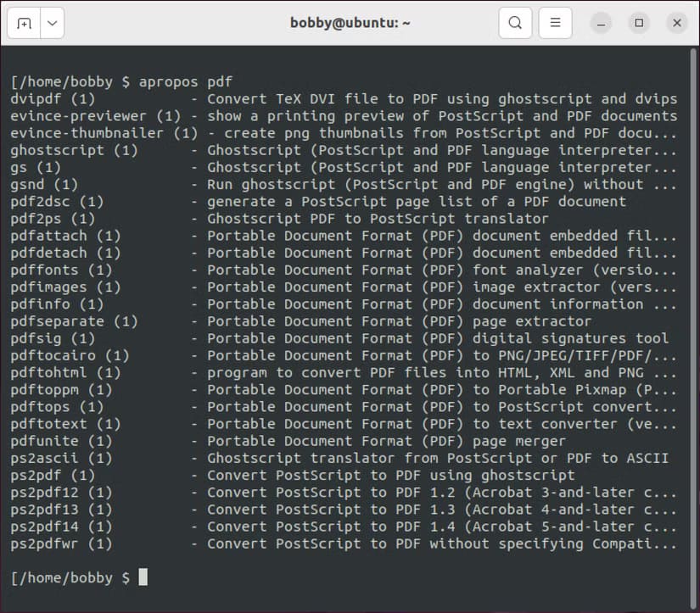Click the 'pdfinfo (1)' entry
The image size is (700, 613).
coord(57,304)
